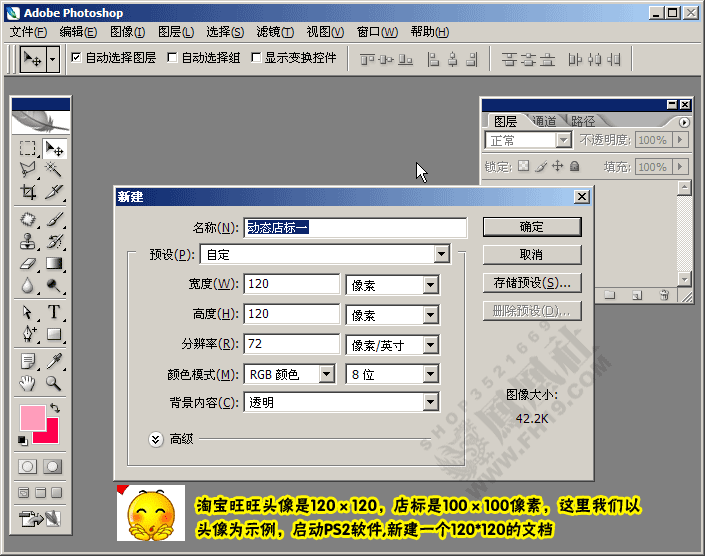705x556 pixels.
Task: Toggle 自动选择图层 checkbox
Action: pyautogui.click(x=76, y=58)
